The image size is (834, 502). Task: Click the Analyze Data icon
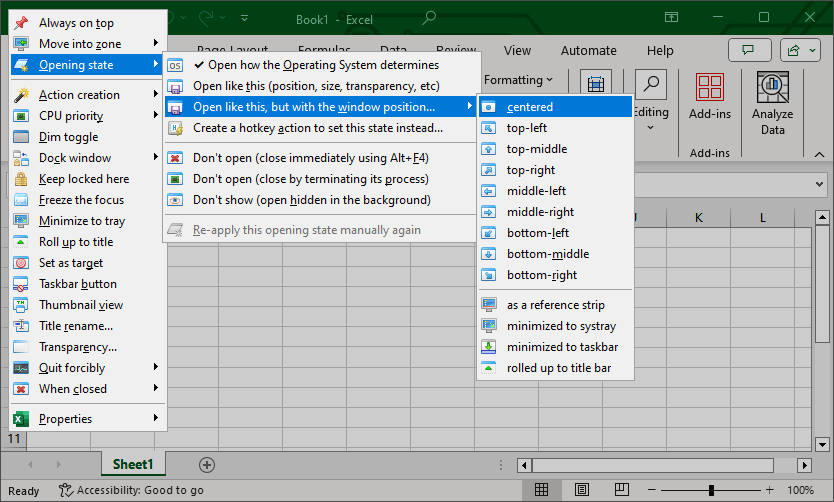tap(772, 87)
